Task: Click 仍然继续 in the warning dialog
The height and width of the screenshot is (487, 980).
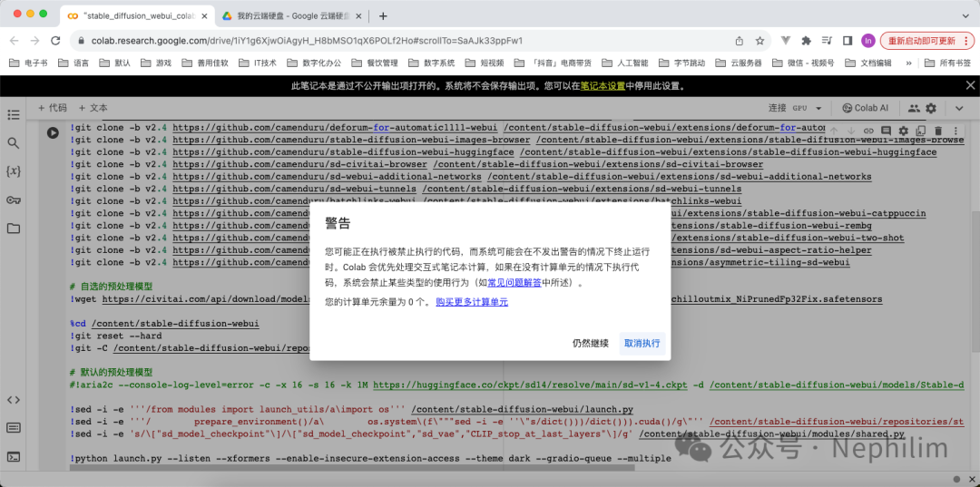Action: [590, 344]
